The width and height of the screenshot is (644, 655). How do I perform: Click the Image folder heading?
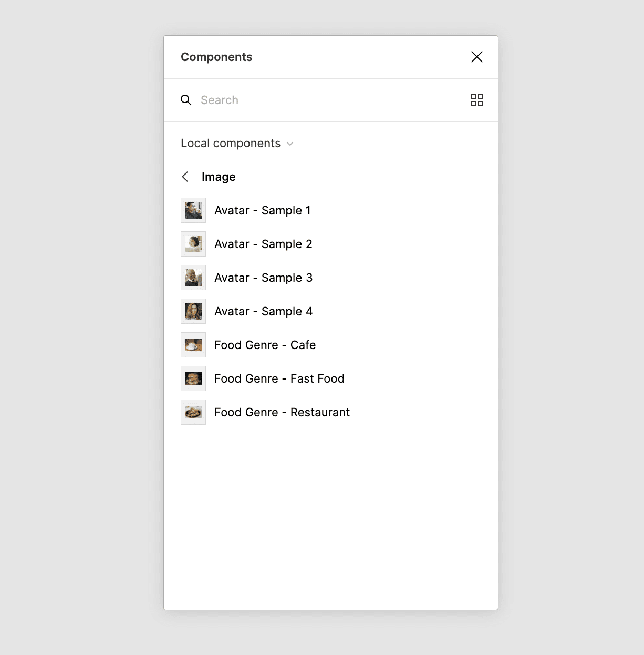(219, 177)
